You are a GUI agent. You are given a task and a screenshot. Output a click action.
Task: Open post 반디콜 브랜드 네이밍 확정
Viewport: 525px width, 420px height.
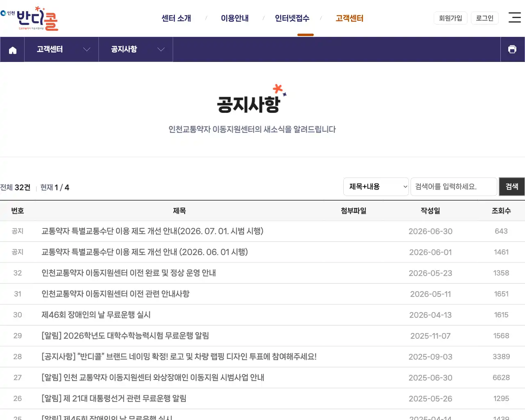pyautogui.click(x=179, y=356)
